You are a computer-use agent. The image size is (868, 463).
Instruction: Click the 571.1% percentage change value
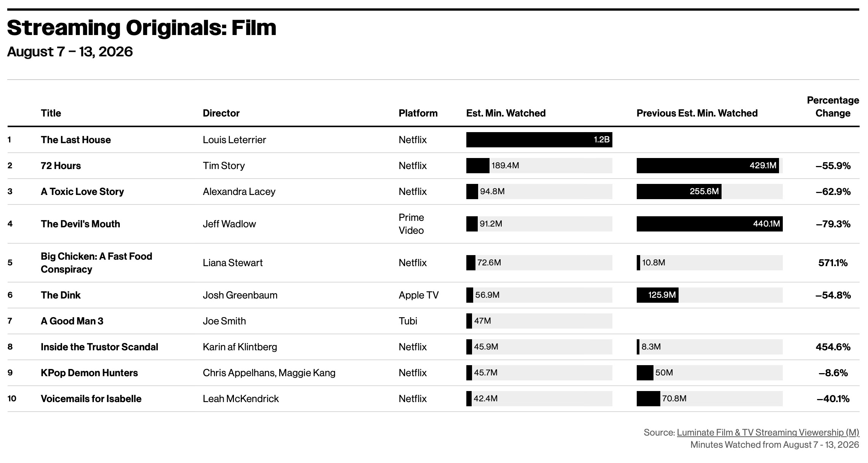pyautogui.click(x=833, y=263)
